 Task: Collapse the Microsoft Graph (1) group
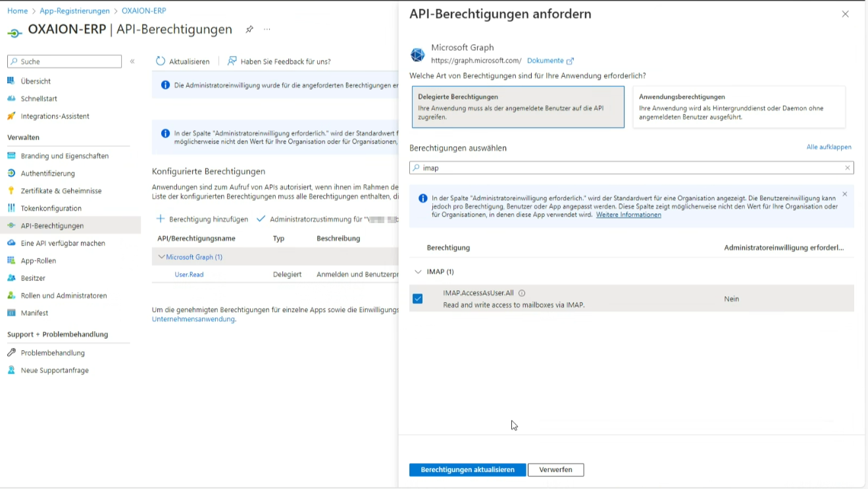click(x=161, y=257)
